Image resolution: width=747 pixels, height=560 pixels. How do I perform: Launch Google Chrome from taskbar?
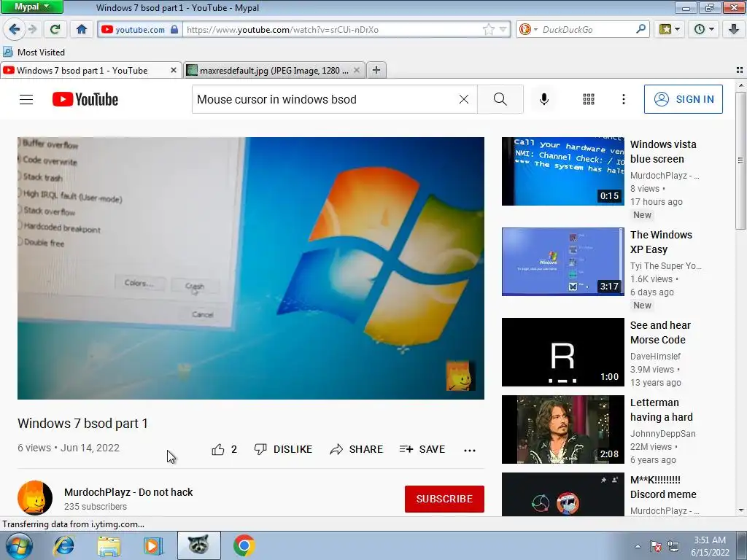click(x=244, y=545)
